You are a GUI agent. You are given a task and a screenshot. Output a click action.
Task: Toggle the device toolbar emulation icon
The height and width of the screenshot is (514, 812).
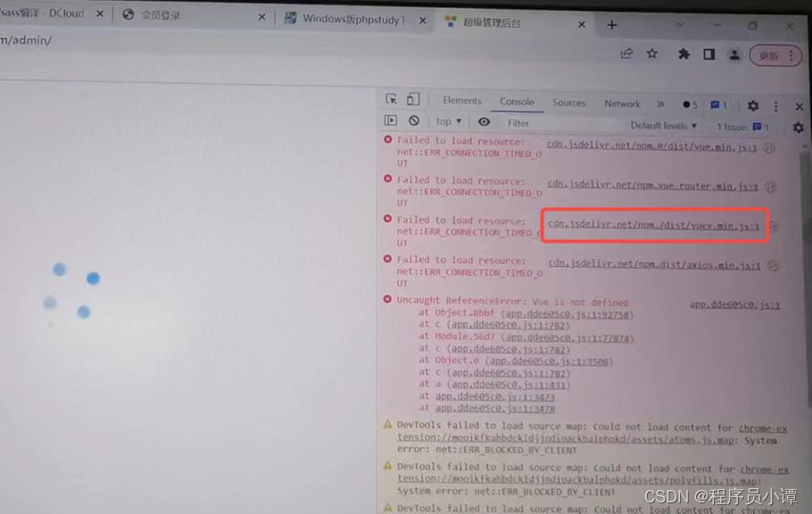(412, 100)
